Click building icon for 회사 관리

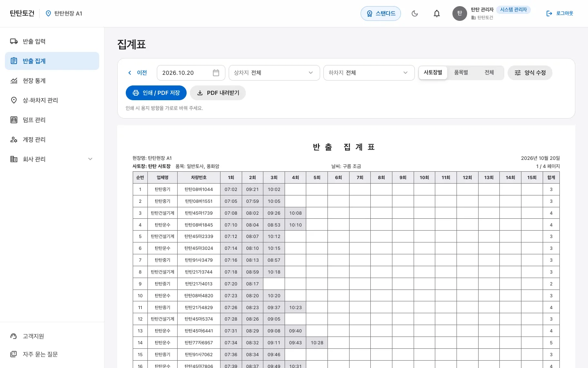[x=14, y=159]
